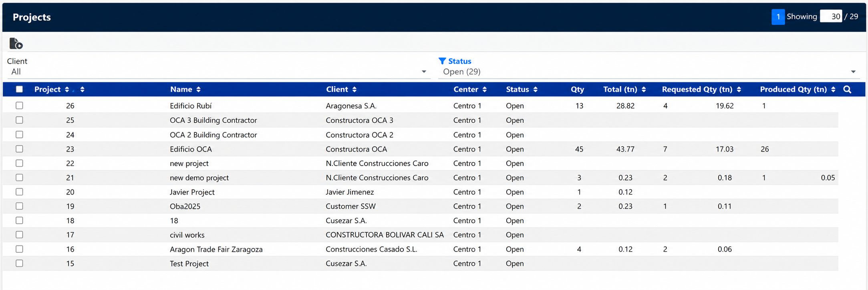The image size is (868, 290).
Task: Click the Showing count input field
Action: coord(831,16)
